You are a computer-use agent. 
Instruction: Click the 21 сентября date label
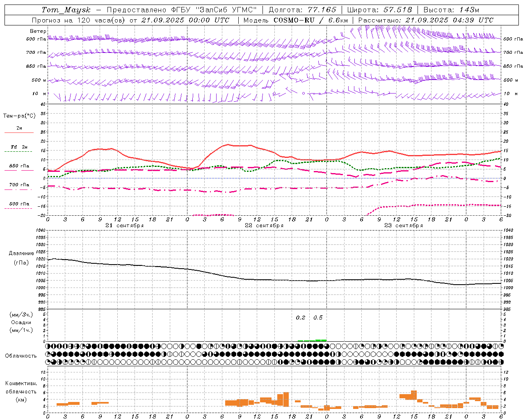(124, 226)
